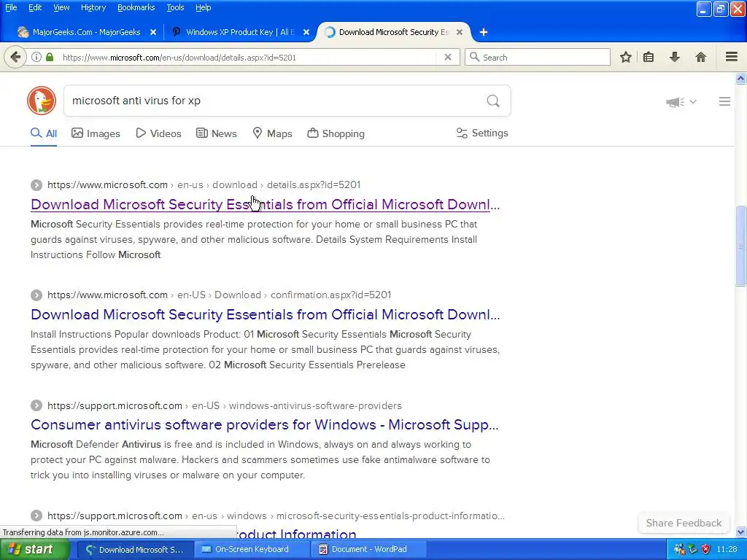
Task: Open the DuckDuckGo side menu icon
Action: click(724, 101)
